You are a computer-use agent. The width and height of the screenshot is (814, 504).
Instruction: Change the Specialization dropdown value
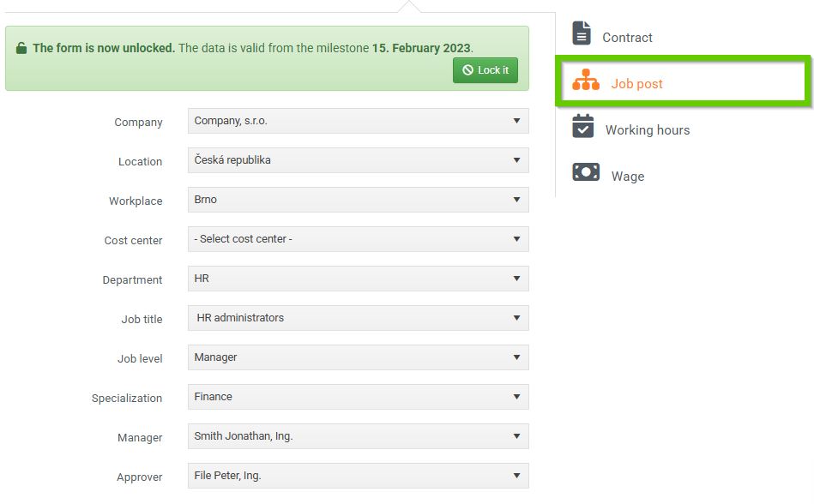358,397
